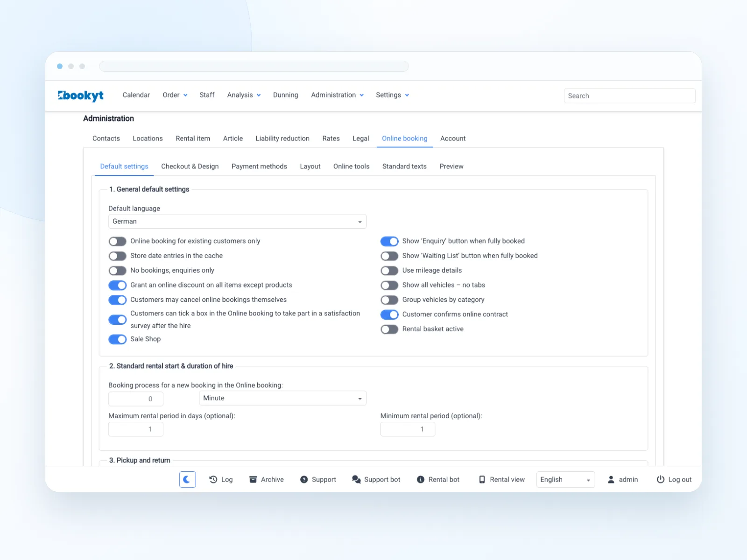
Task: Click the Search field
Action: [629, 96]
